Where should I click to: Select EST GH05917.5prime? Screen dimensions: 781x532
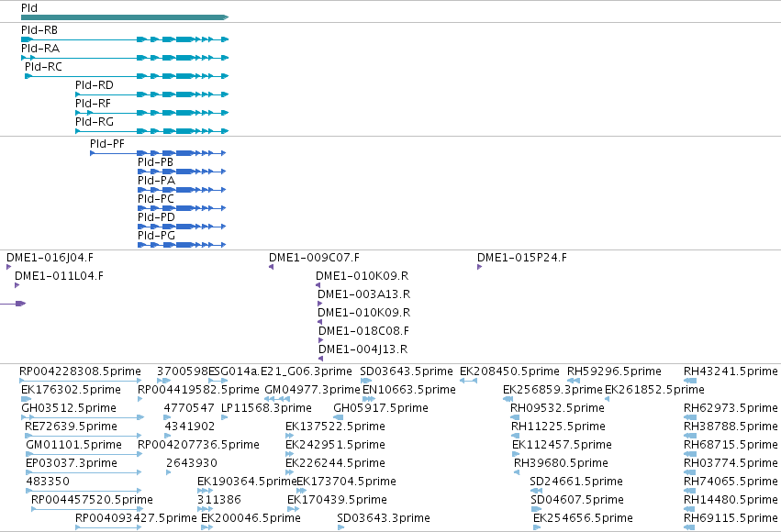coord(339,417)
